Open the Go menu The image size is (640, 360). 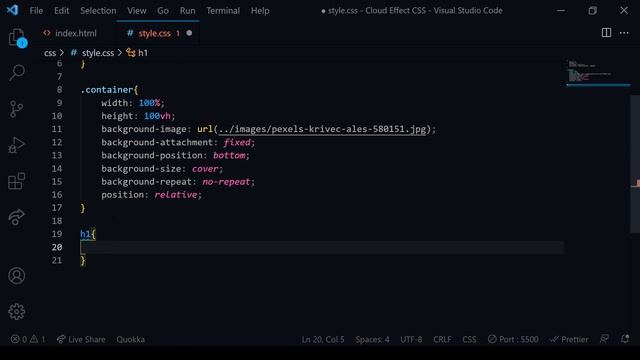163,11
